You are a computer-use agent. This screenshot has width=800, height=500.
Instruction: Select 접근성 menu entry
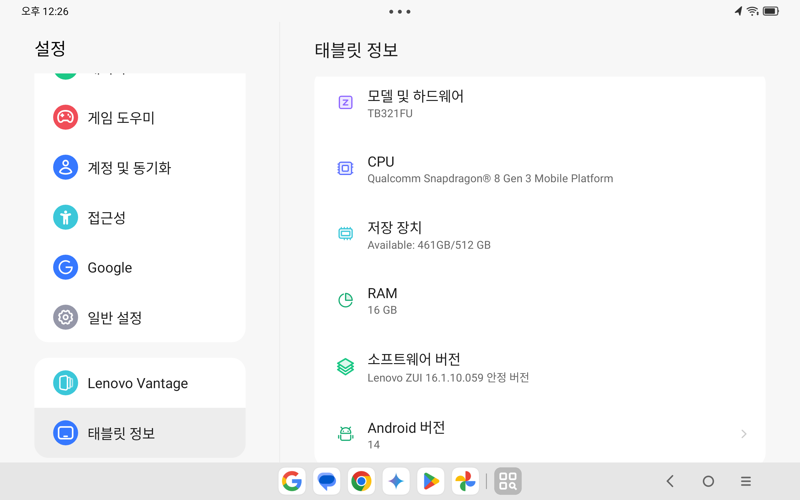pos(140,217)
